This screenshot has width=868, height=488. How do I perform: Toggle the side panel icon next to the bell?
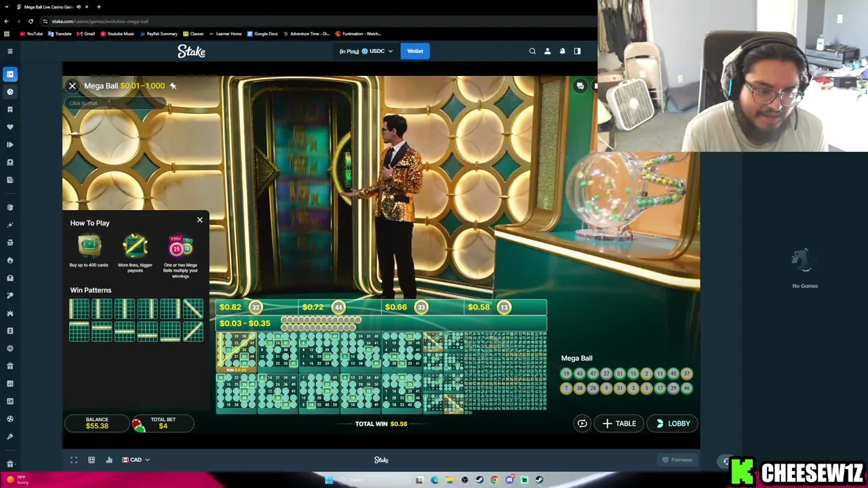(577, 51)
